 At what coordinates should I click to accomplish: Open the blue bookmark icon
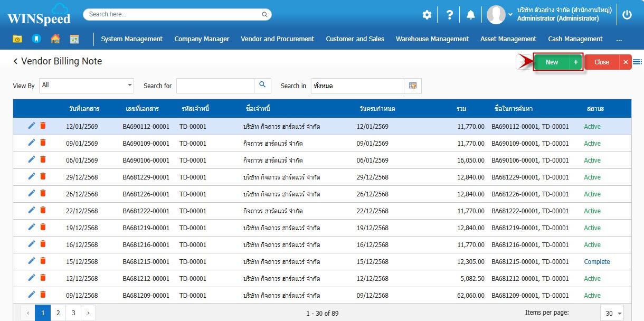pos(36,39)
